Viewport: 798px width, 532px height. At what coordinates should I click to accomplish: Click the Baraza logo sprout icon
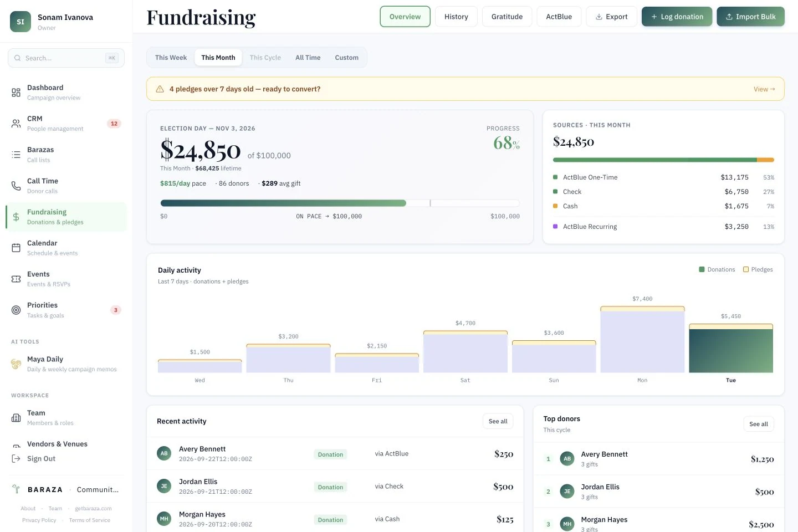pyautogui.click(x=16, y=489)
